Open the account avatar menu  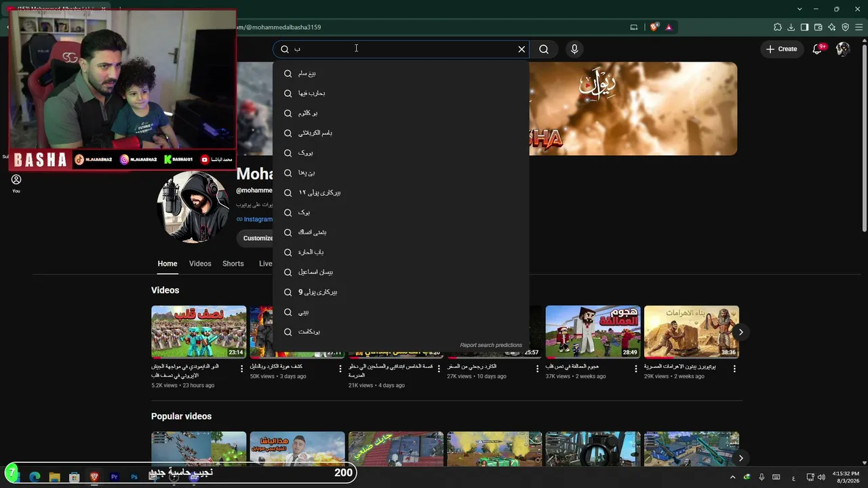(843, 49)
